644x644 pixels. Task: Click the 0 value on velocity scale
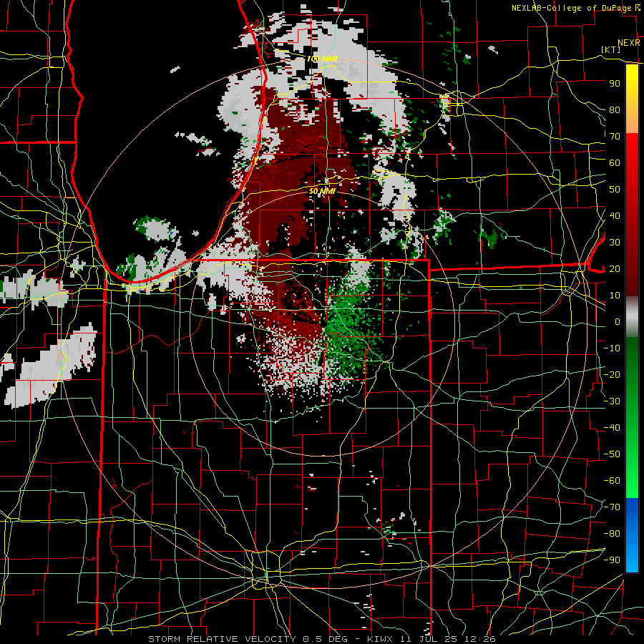(x=618, y=322)
